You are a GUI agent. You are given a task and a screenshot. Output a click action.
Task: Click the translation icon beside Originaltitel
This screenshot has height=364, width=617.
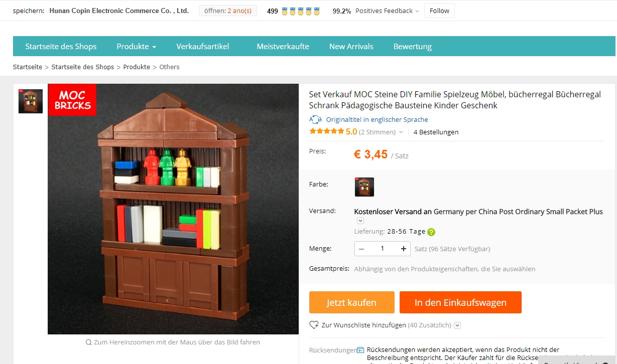[x=315, y=119]
